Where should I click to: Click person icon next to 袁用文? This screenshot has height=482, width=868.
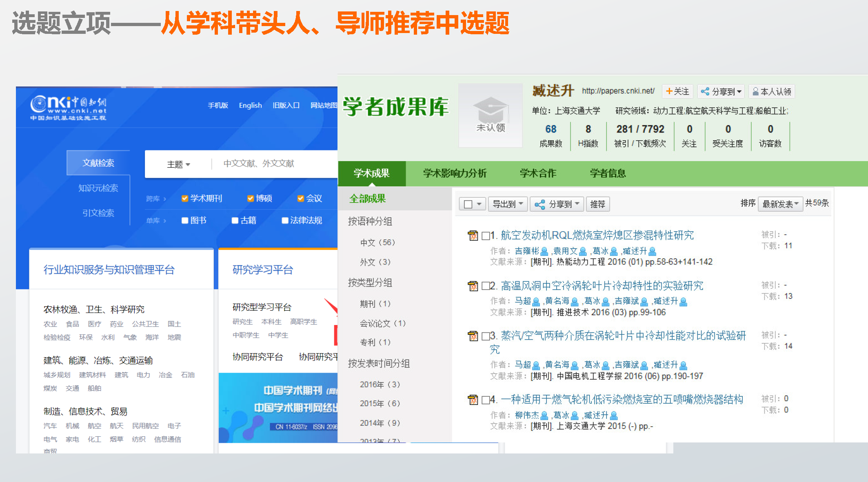(583, 252)
